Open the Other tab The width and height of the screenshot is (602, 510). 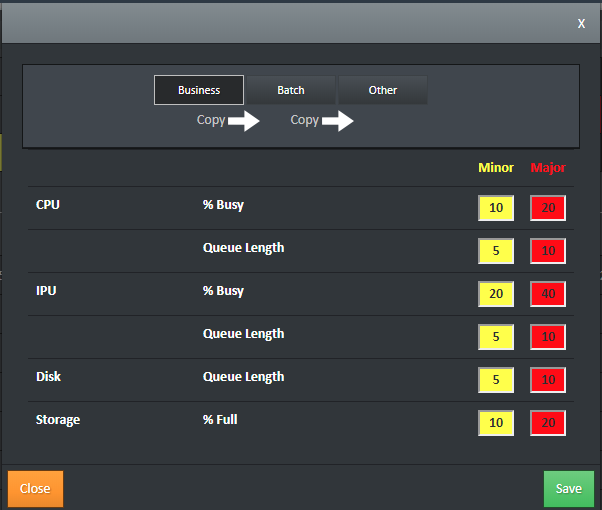383,90
